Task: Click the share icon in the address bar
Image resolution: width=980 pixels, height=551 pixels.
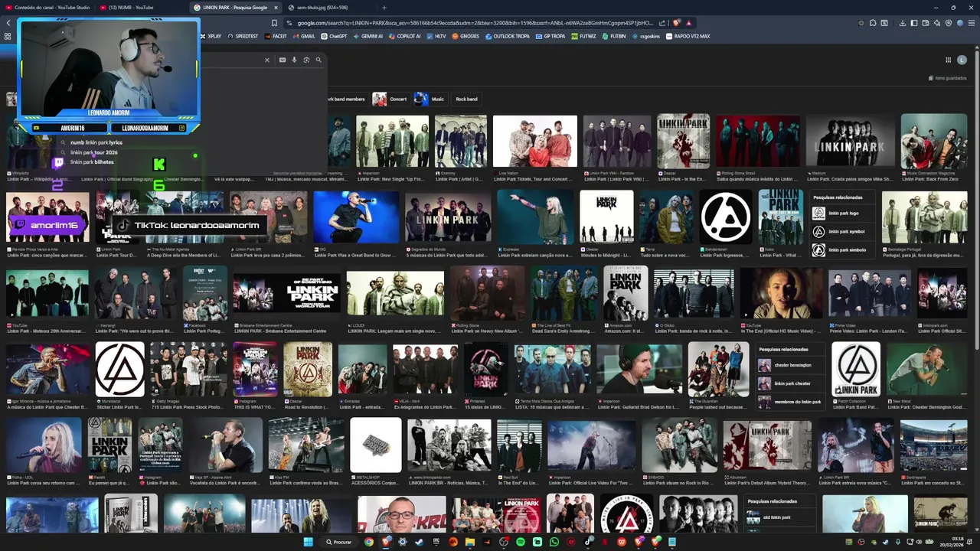Action: pos(663,23)
